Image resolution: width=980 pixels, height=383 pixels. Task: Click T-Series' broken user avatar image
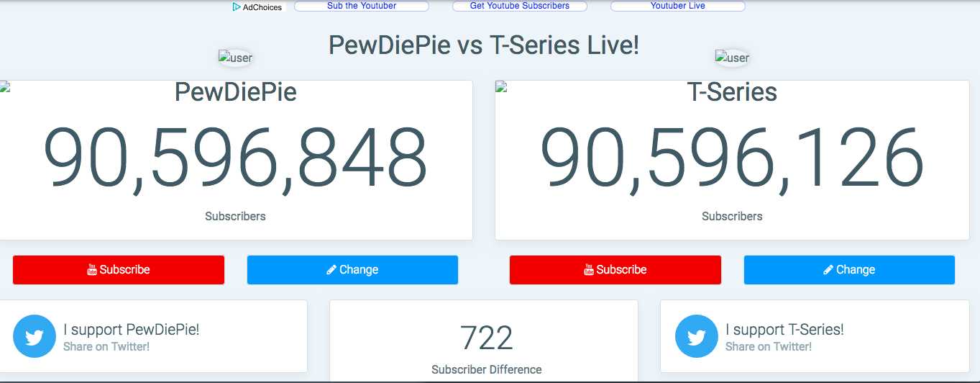732,58
